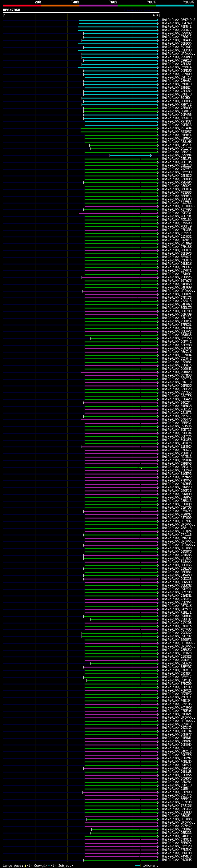Click label UniRef100_B4FG89

point(177,287)
